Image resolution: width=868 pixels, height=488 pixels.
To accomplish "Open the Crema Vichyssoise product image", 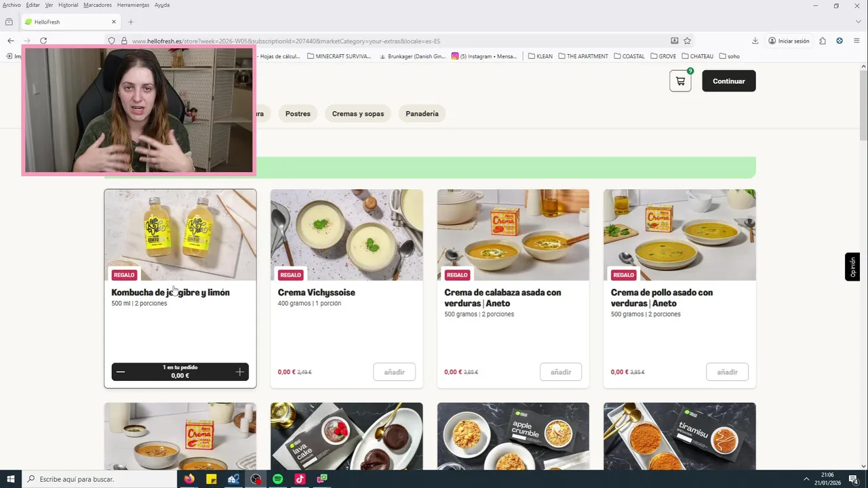I will (x=347, y=235).
